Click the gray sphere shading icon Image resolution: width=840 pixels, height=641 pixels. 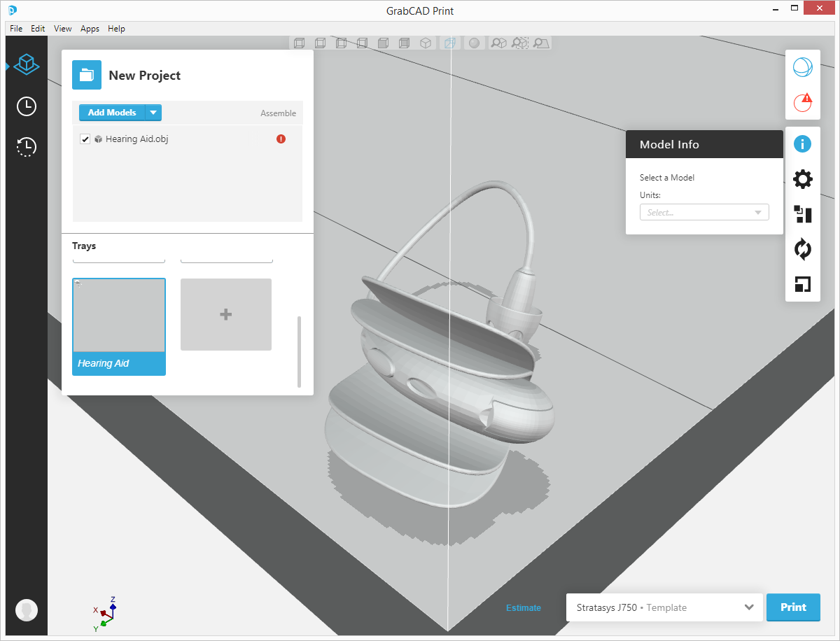[474, 43]
